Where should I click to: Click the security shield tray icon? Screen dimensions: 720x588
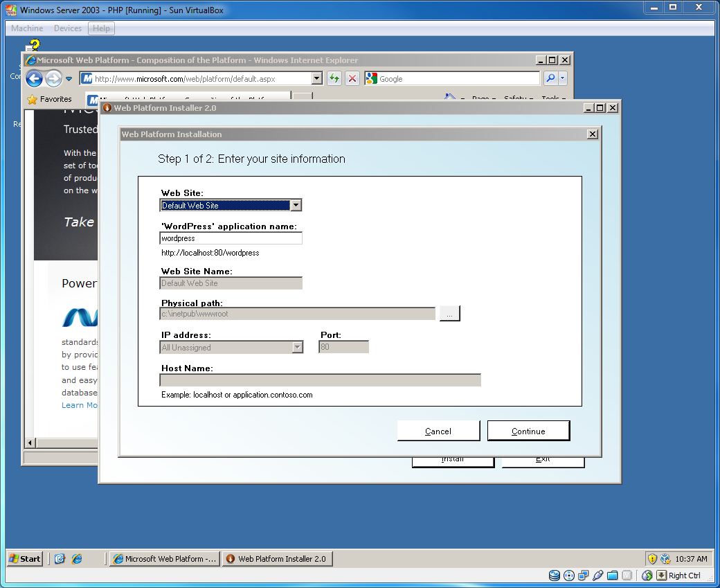tap(652, 559)
